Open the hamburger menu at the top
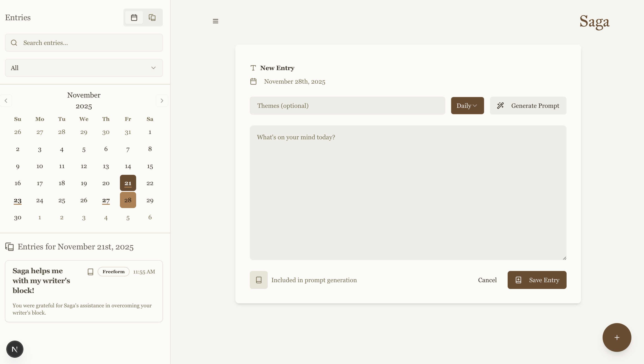The image size is (644, 364). click(216, 21)
